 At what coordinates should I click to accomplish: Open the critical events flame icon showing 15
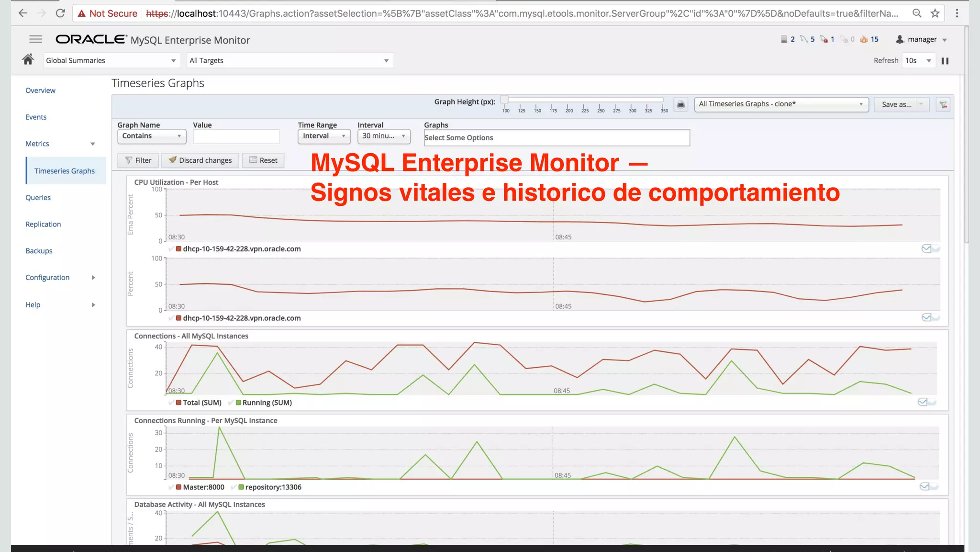tap(864, 39)
